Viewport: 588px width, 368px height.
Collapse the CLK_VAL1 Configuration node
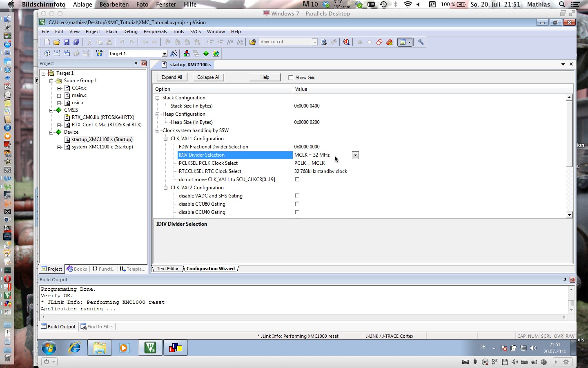point(166,139)
